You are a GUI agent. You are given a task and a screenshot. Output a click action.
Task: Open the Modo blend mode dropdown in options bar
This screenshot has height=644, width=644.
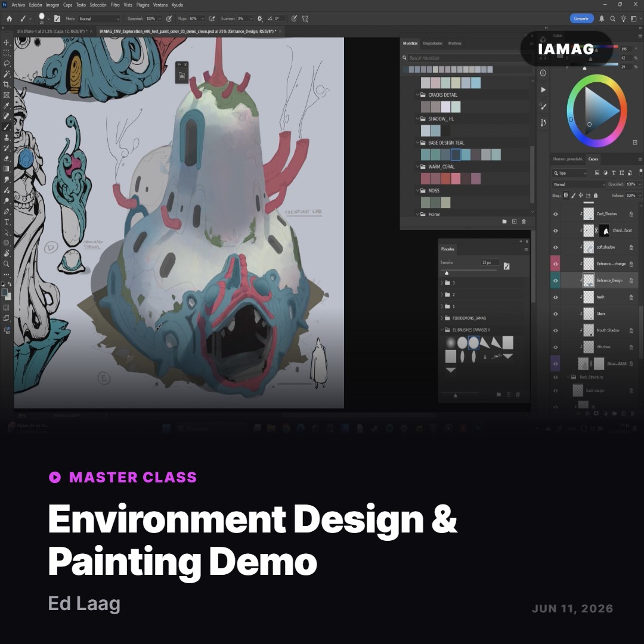pyautogui.click(x=99, y=18)
